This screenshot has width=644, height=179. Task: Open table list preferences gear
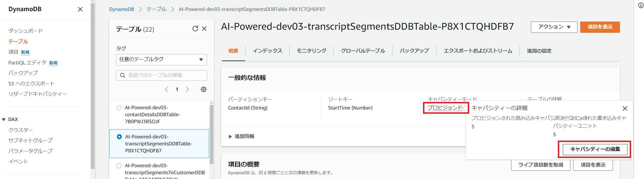(204, 89)
